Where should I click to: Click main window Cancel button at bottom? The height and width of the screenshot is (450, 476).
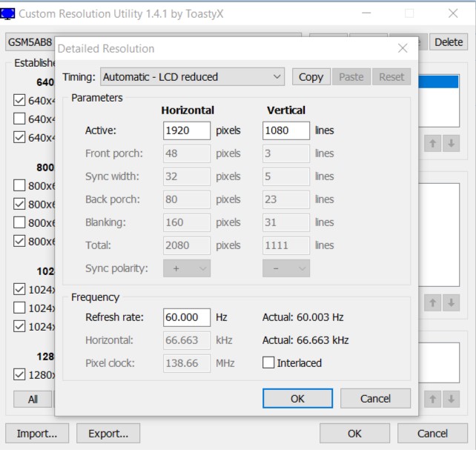click(x=432, y=433)
